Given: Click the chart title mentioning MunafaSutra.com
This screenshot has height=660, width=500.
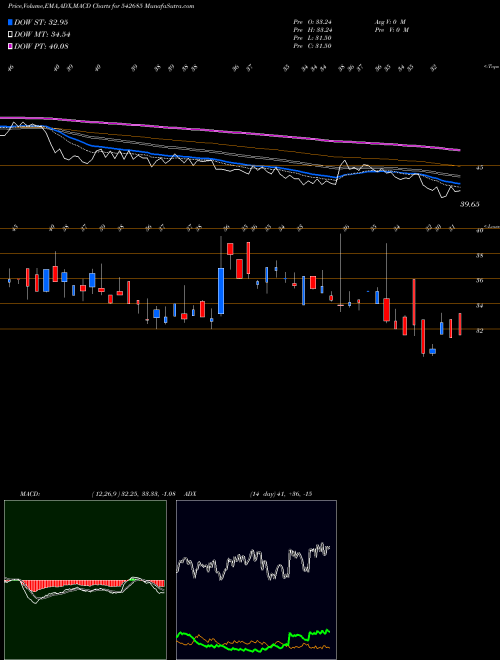Looking at the screenshot, I should [101, 6].
